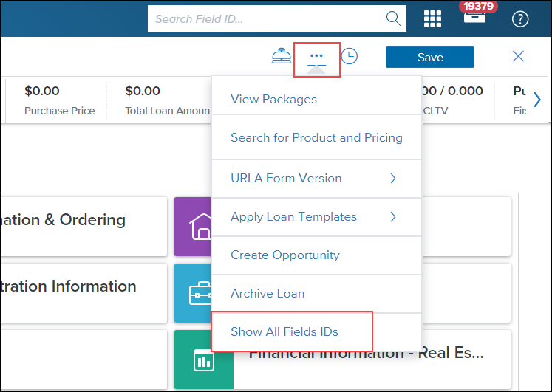Click the Total Loan Amount label
Screen dimensions: 552x392
click(x=168, y=111)
